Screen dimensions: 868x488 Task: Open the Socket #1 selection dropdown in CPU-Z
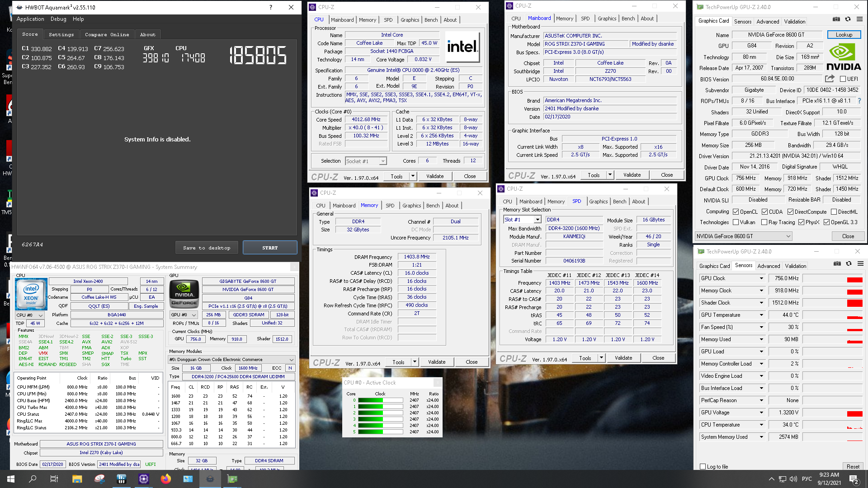click(x=366, y=161)
